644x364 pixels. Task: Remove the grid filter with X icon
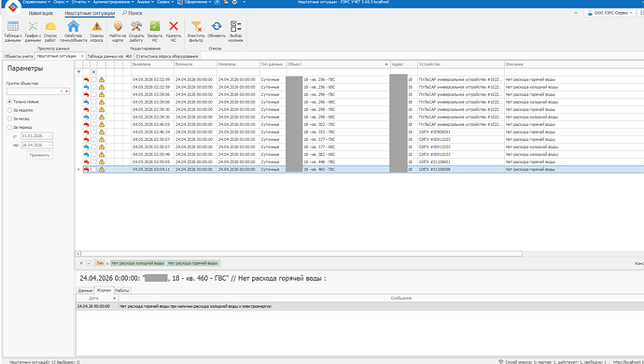(81, 263)
